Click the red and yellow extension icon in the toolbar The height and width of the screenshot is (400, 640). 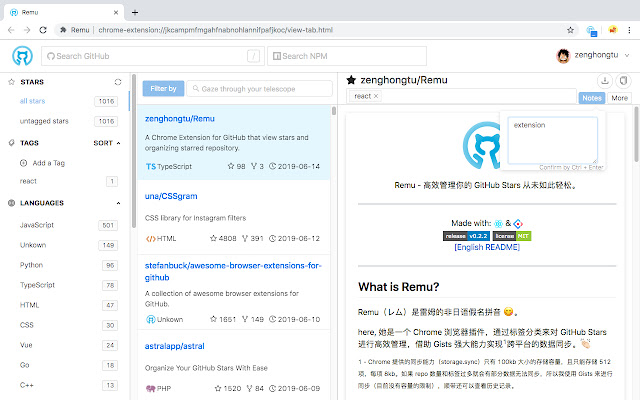pyautogui.click(x=612, y=30)
